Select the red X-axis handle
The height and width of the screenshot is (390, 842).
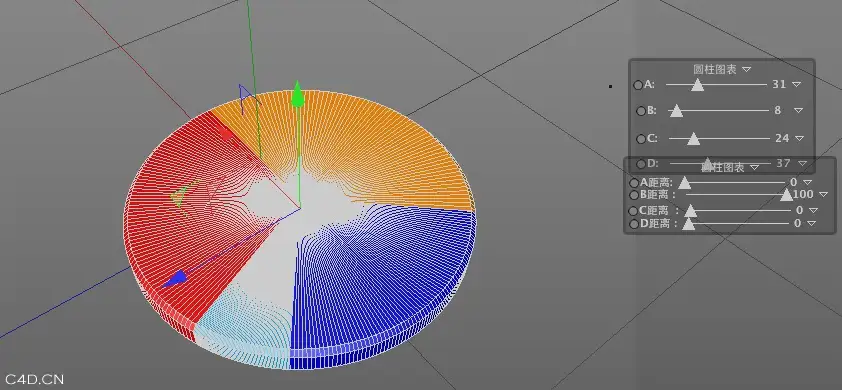226,133
